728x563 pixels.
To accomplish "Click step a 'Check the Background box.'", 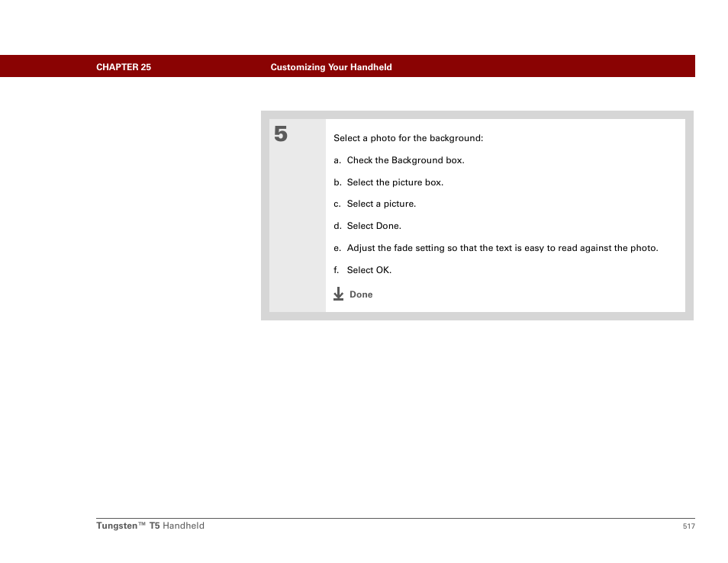I will coord(399,160).
